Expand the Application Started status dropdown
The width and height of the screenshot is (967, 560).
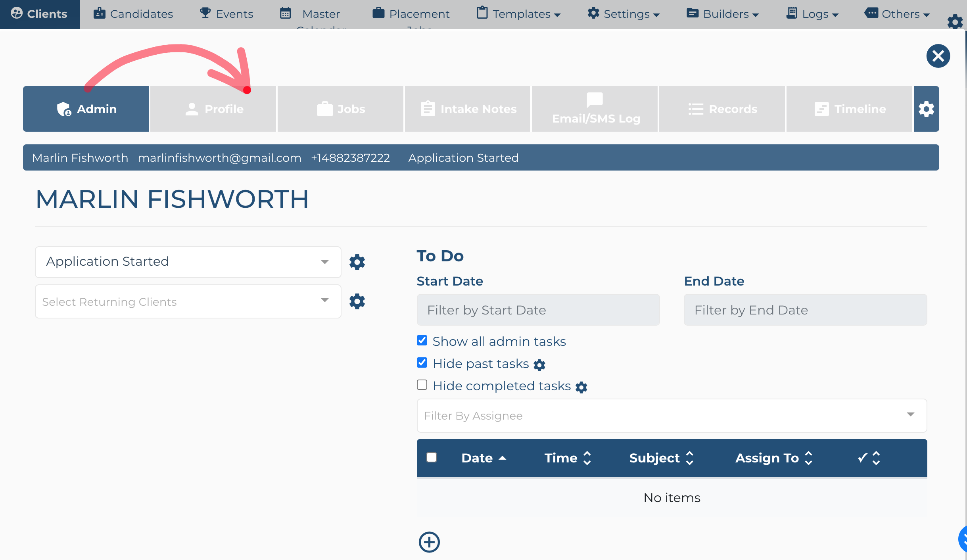click(x=188, y=262)
